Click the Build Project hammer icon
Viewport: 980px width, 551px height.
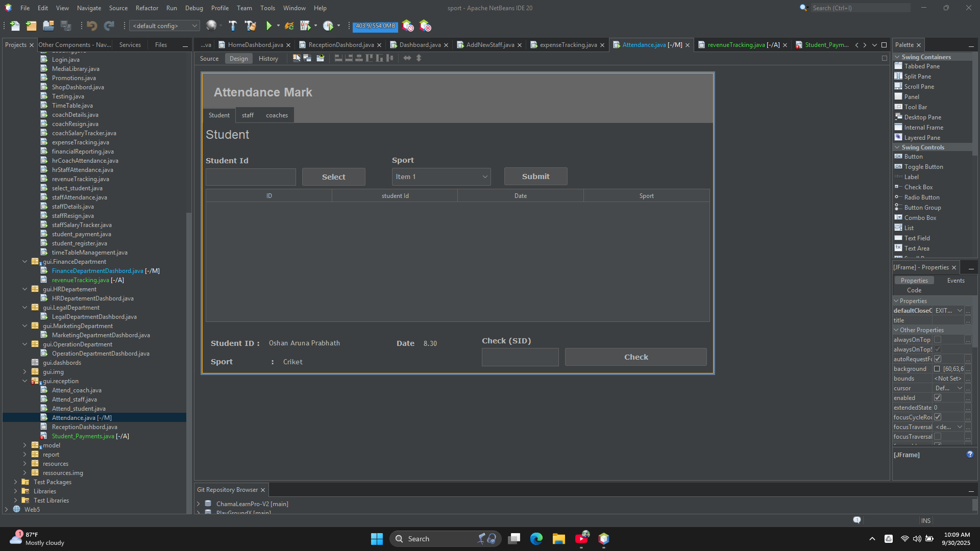point(233,26)
